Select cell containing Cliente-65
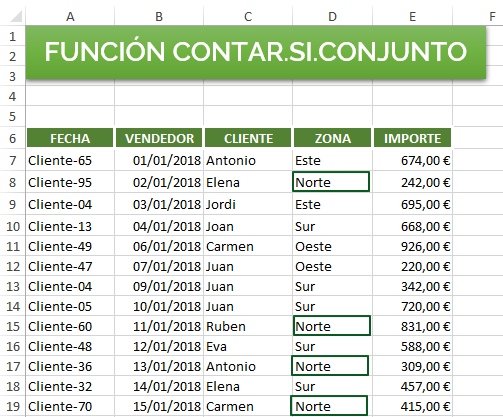The image size is (503, 417). (70, 160)
